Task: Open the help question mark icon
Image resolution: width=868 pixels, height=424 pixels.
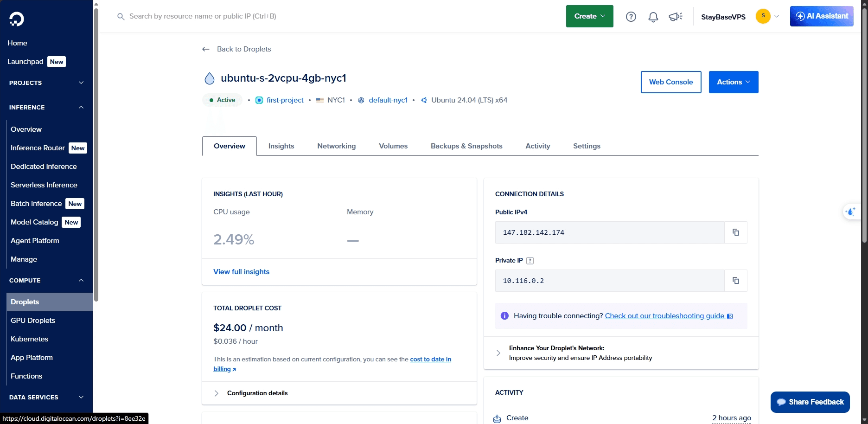Action: (x=631, y=17)
